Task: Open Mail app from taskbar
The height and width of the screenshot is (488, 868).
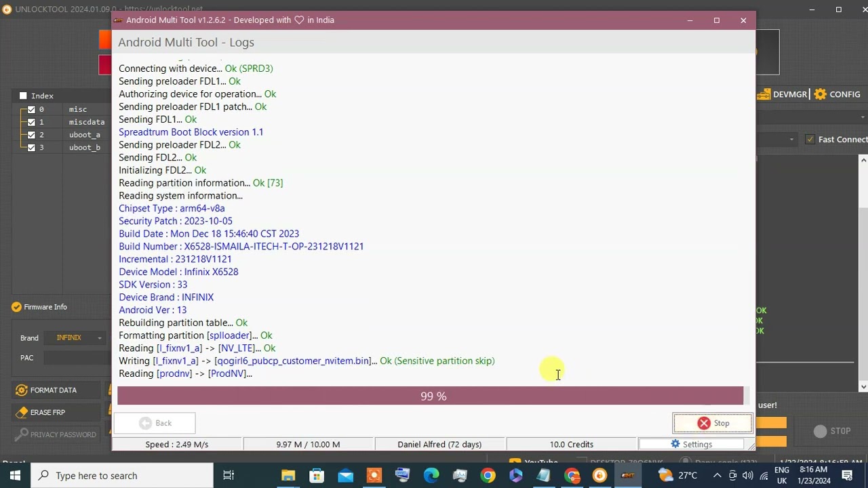Action: [345, 476]
